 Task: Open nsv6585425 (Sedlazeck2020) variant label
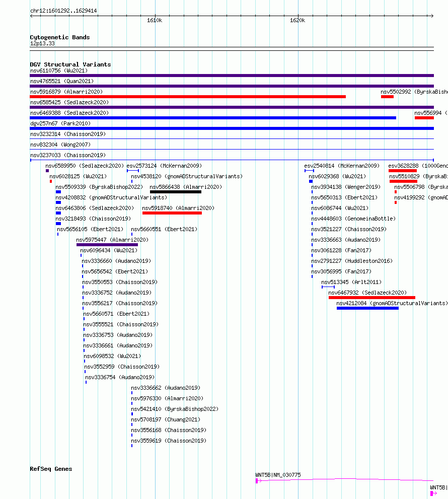click(69, 102)
